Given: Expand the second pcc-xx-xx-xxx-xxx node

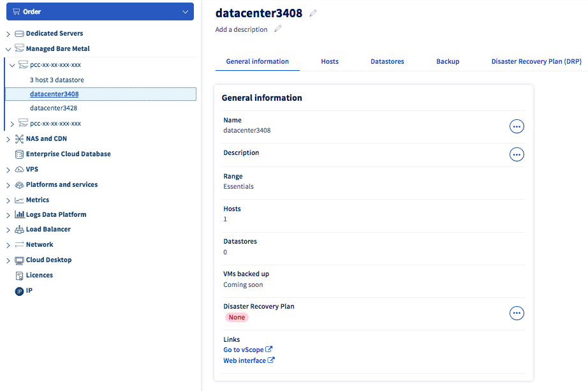Looking at the screenshot, I should pos(12,124).
